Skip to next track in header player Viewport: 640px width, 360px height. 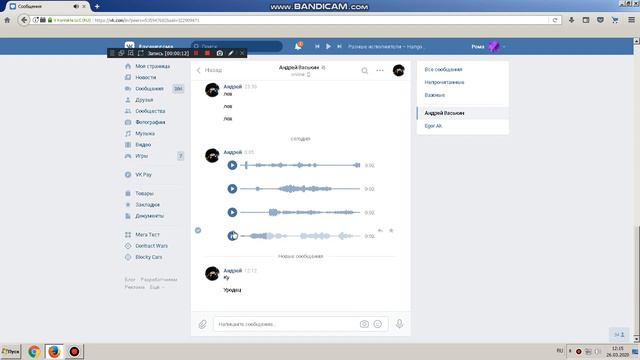pyautogui.click(x=339, y=47)
